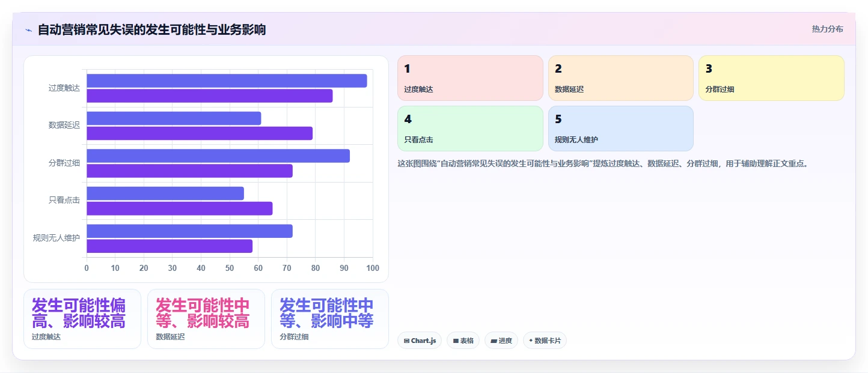Click the blue bar for 只看点击
The width and height of the screenshot is (868, 373).
click(x=165, y=193)
